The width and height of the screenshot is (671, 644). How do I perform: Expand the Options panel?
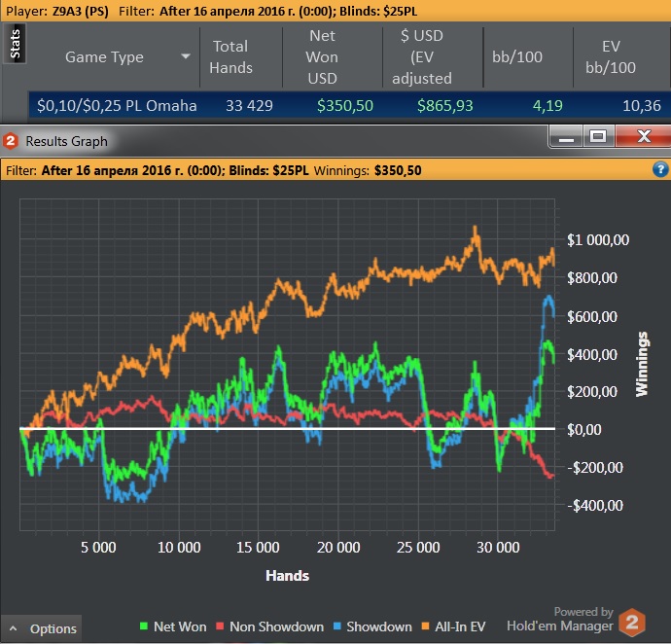[x=42, y=628]
